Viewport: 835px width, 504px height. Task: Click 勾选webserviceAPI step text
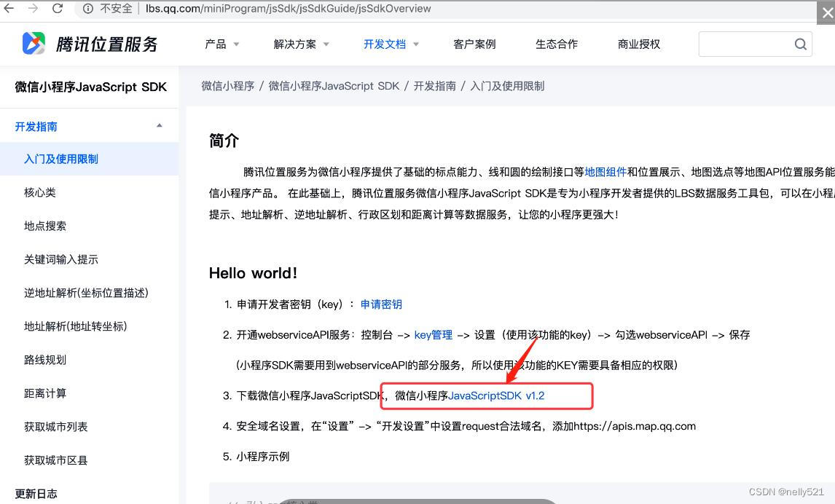pyautogui.click(x=662, y=335)
